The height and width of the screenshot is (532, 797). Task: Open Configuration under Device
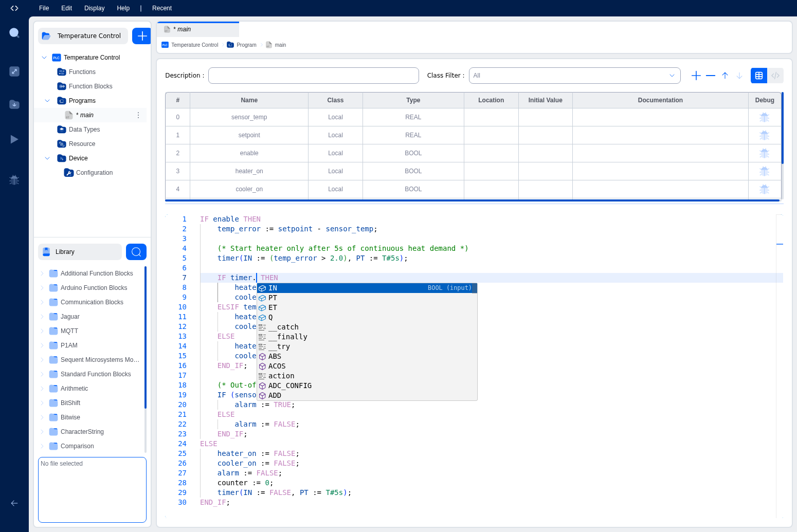(94, 173)
